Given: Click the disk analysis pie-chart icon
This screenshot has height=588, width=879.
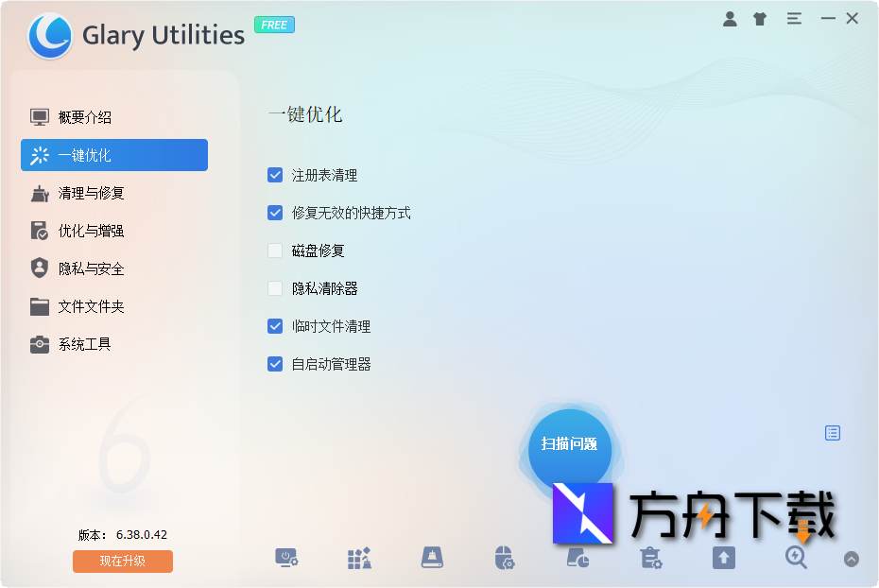Looking at the screenshot, I should 577,558.
